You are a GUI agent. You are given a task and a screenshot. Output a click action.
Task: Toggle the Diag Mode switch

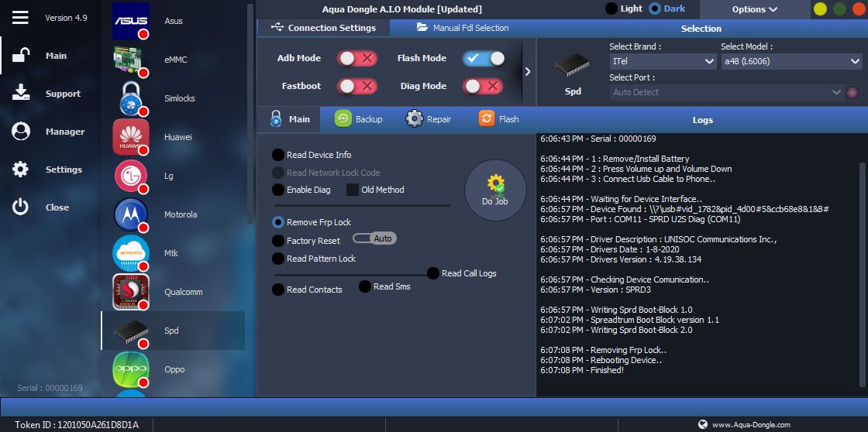click(x=483, y=86)
